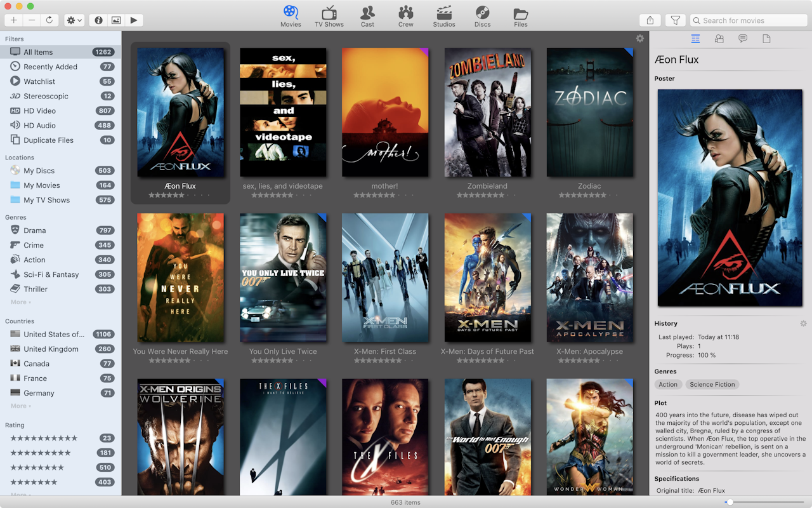Open the Discs section
This screenshot has height=508, width=812.
tap(482, 15)
